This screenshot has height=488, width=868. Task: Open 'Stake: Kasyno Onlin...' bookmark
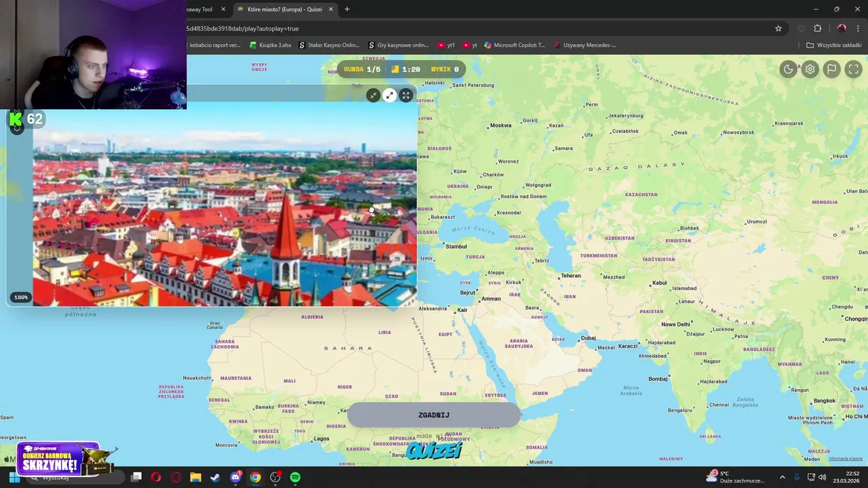329,45
